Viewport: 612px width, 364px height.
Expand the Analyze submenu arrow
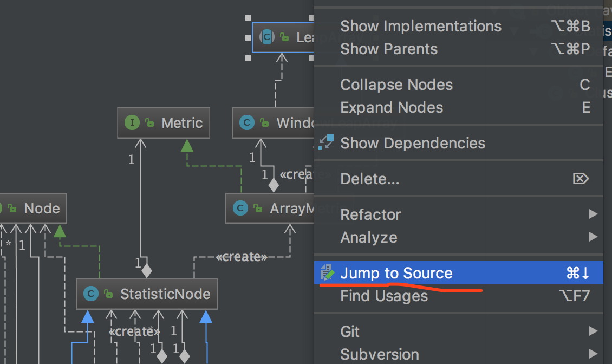(x=593, y=237)
